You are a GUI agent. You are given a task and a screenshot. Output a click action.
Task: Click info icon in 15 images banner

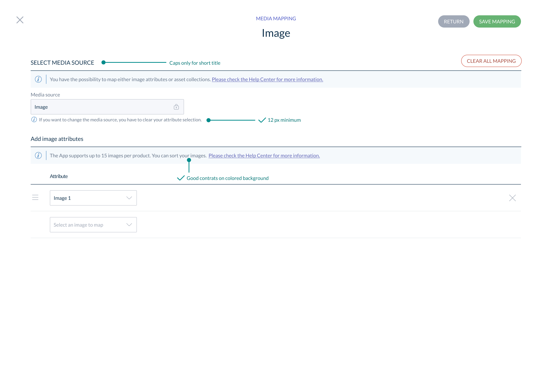tap(38, 156)
